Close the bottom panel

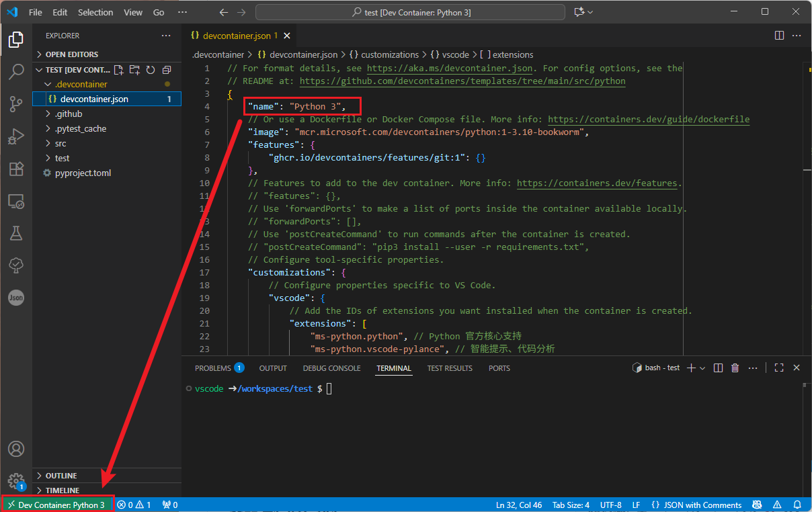[797, 368]
